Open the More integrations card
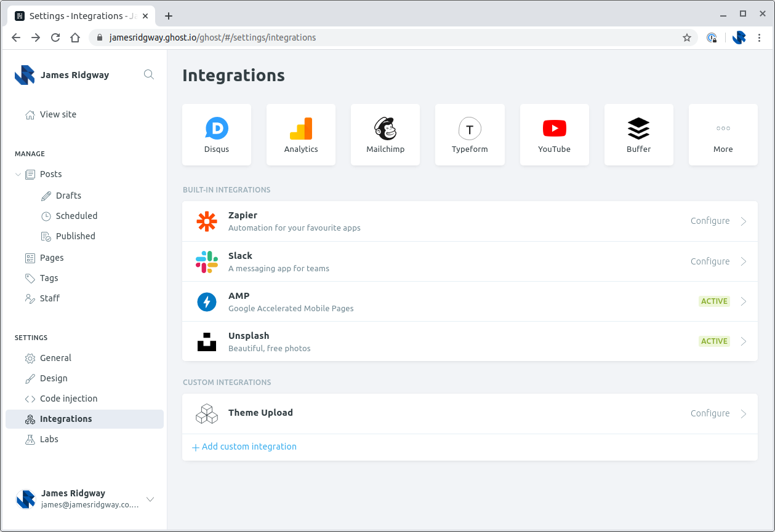The width and height of the screenshot is (775, 532). (723, 135)
